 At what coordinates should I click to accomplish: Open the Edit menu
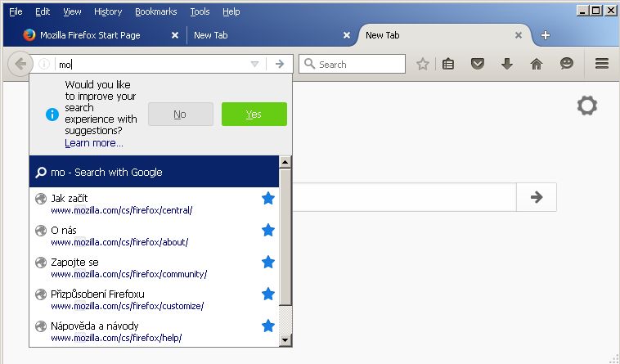43,11
